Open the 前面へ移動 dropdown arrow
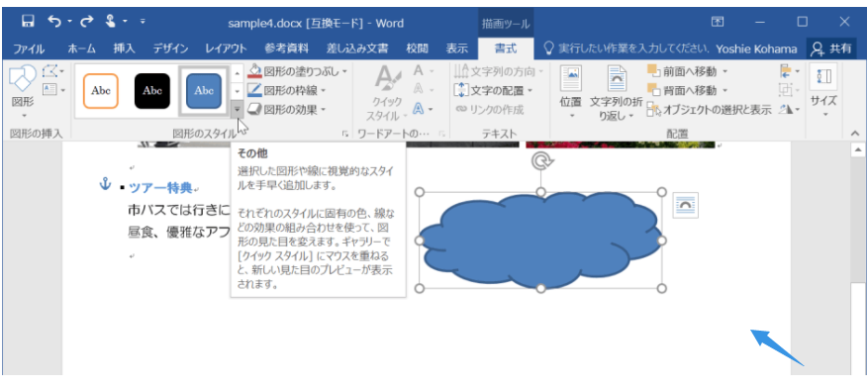The width and height of the screenshot is (868, 389). point(724,72)
